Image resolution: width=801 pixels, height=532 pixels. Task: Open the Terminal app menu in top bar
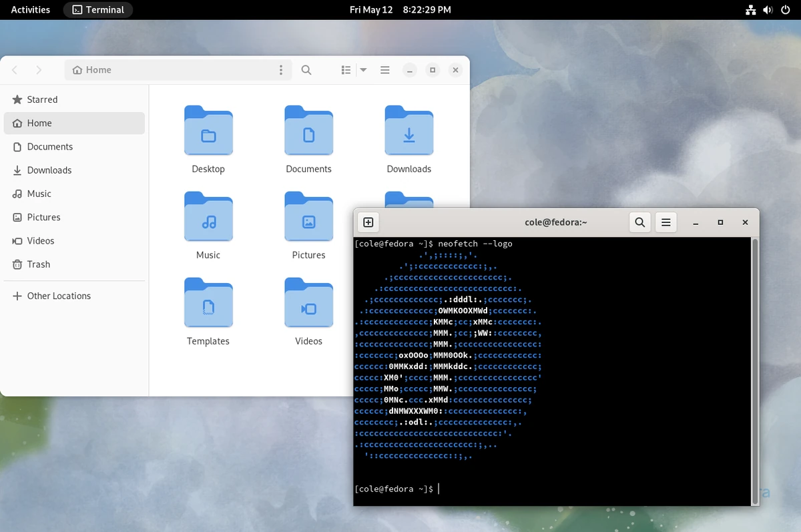(x=98, y=9)
